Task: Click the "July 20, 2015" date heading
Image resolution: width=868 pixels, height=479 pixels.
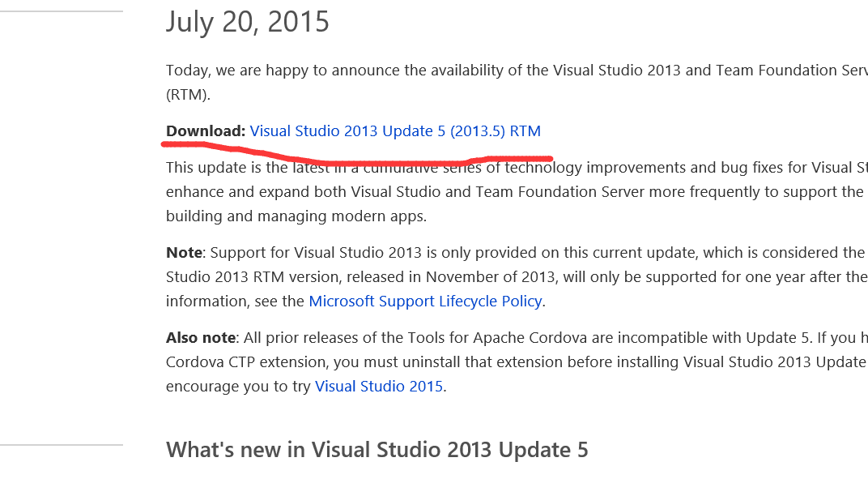Action: coord(248,22)
